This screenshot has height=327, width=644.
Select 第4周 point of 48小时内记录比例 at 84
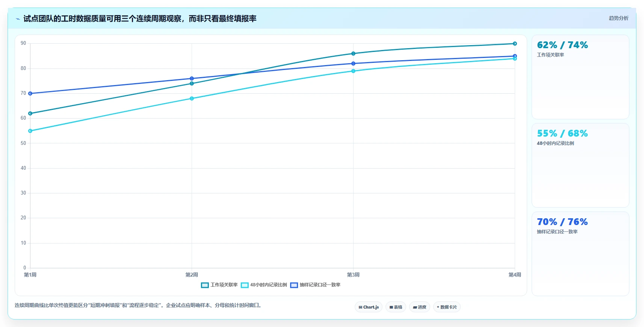point(515,59)
